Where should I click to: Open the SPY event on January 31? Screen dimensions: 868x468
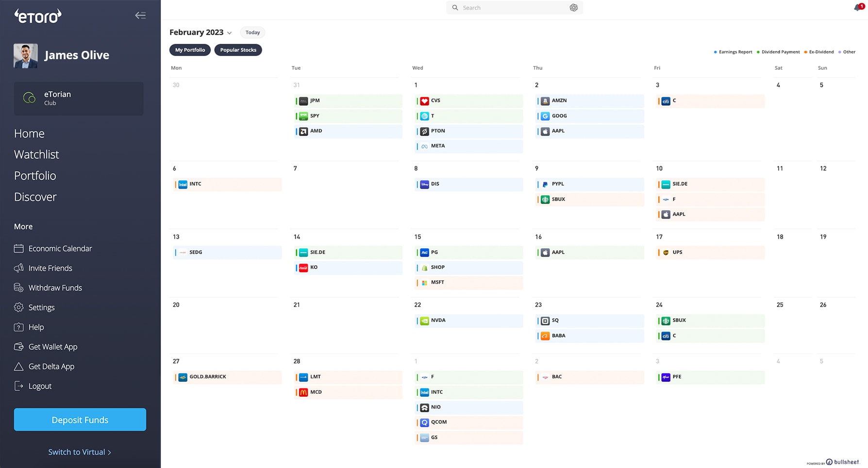[x=349, y=116]
